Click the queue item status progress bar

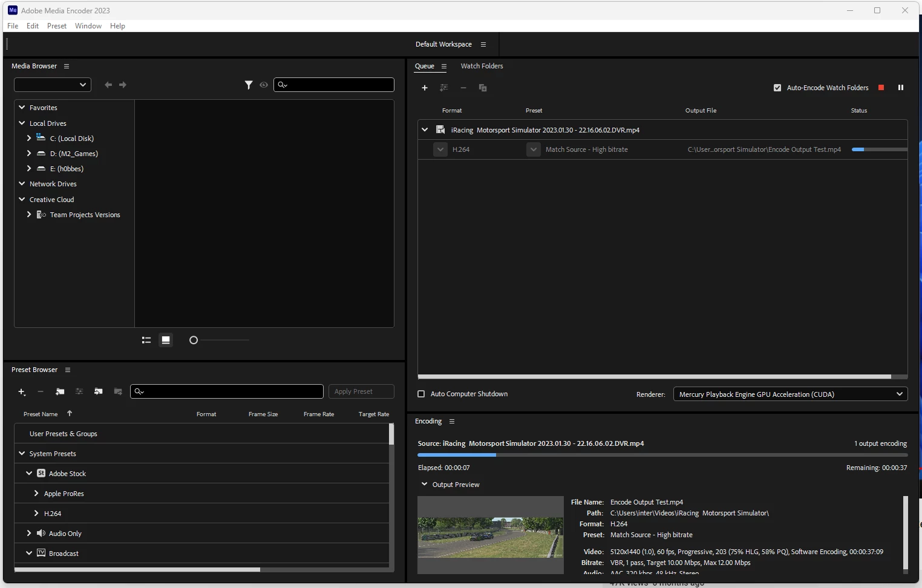coord(880,149)
